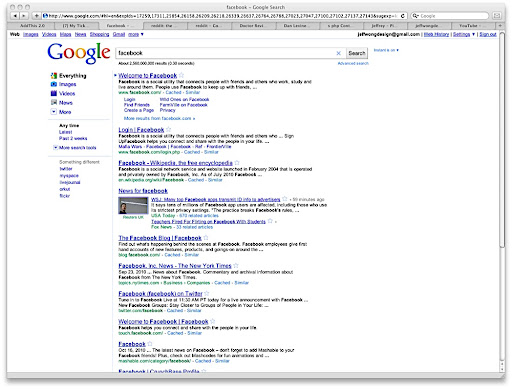This screenshot has width=512, height=389.
Task: Select the Videos filter icon in sidebar
Action: tap(54, 93)
